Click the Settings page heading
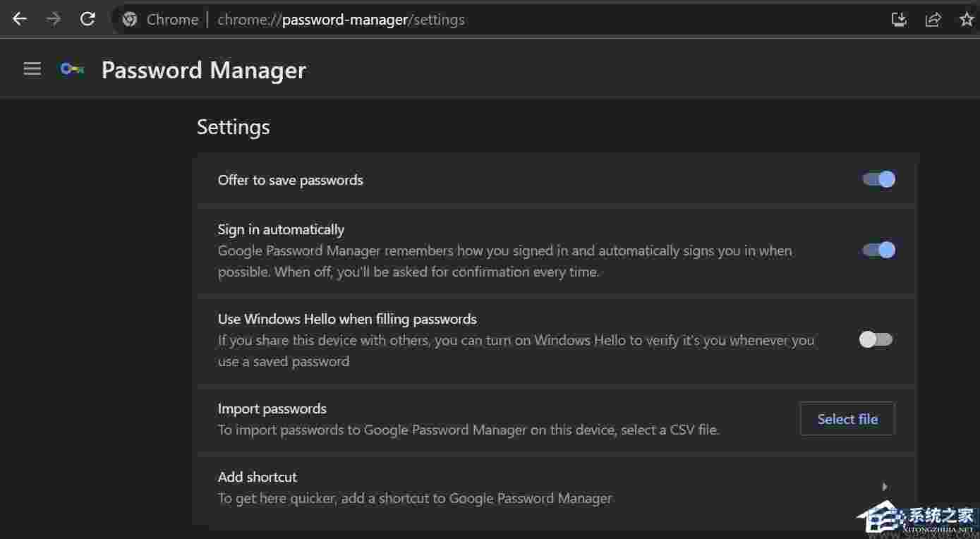This screenshot has width=980, height=539. pos(234,127)
